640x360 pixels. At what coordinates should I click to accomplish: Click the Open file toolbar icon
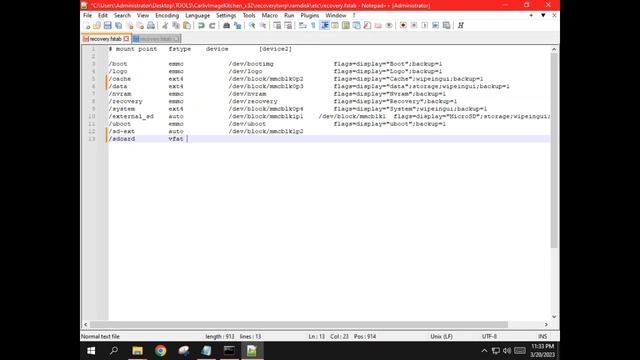pyautogui.click(x=97, y=25)
